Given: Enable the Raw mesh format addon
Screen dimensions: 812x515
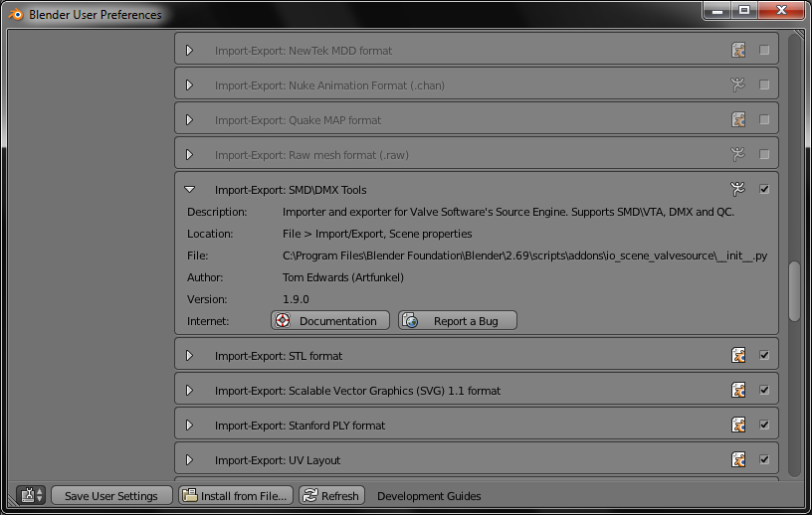Looking at the screenshot, I should [x=764, y=155].
